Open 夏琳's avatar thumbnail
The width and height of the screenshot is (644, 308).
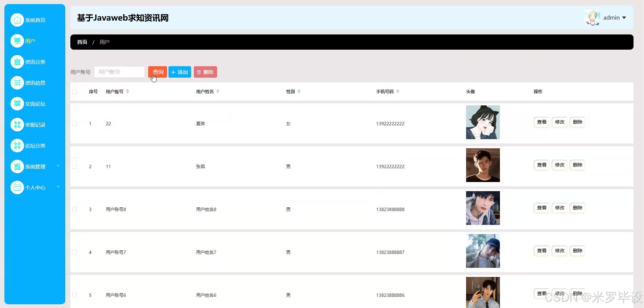click(483, 122)
